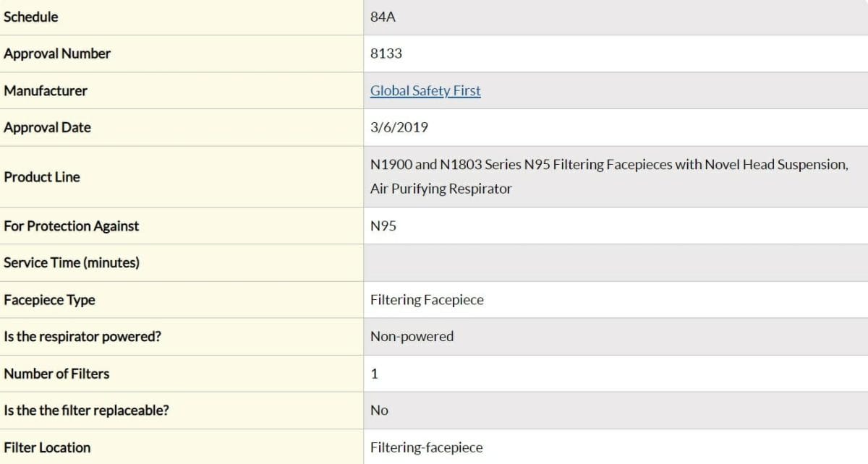Screen dimensions: 868x464
Task: Click the Schedule row label
Action: (31, 17)
